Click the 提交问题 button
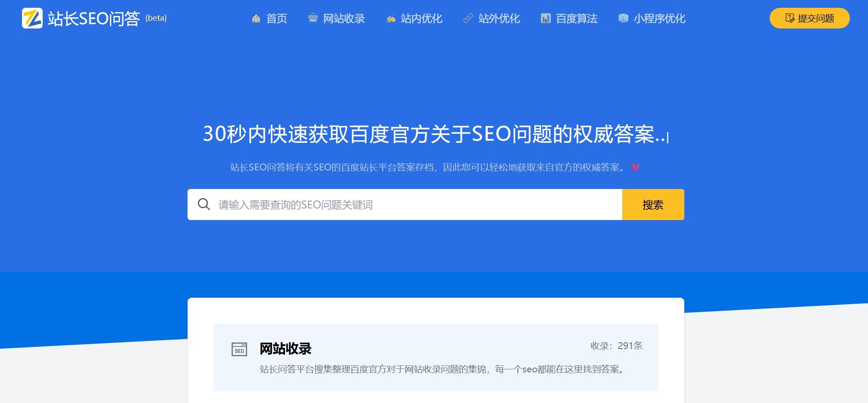 (810, 18)
